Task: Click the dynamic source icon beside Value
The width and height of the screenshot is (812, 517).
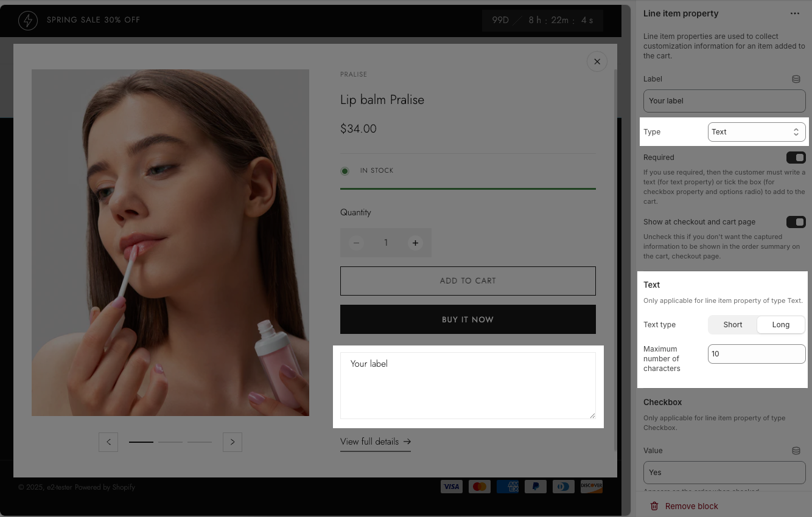Action: tap(796, 451)
